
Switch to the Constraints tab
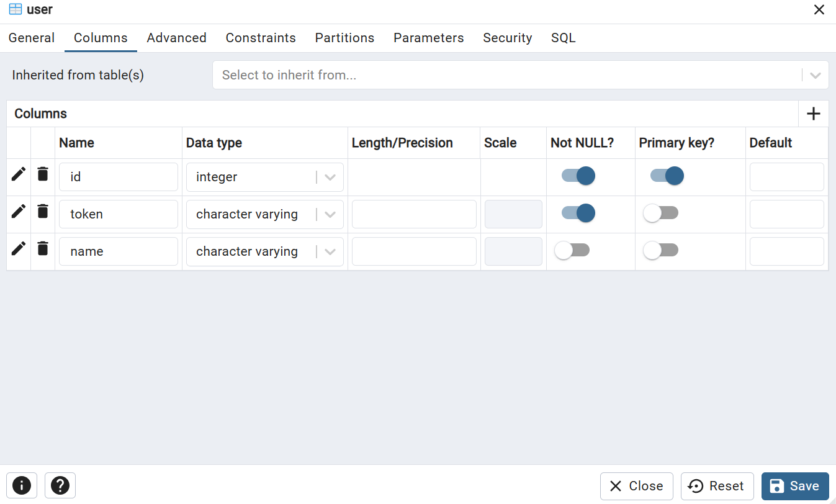click(x=261, y=38)
